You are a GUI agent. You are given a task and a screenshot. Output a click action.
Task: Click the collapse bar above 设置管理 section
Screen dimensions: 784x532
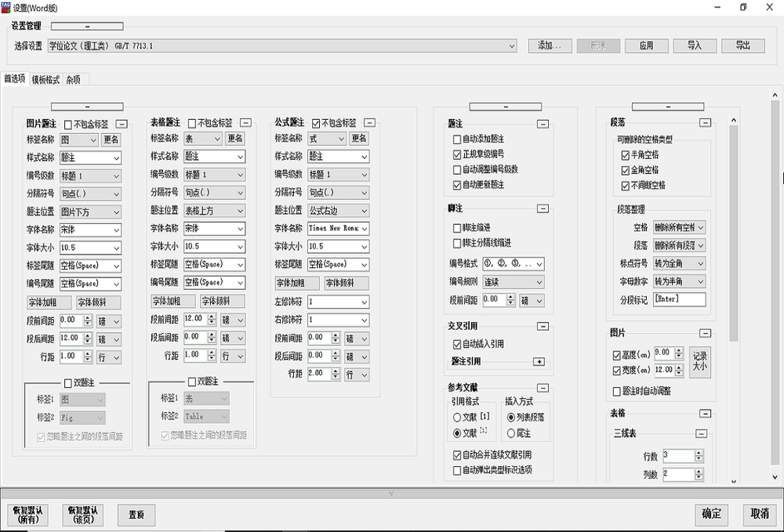(87, 26)
